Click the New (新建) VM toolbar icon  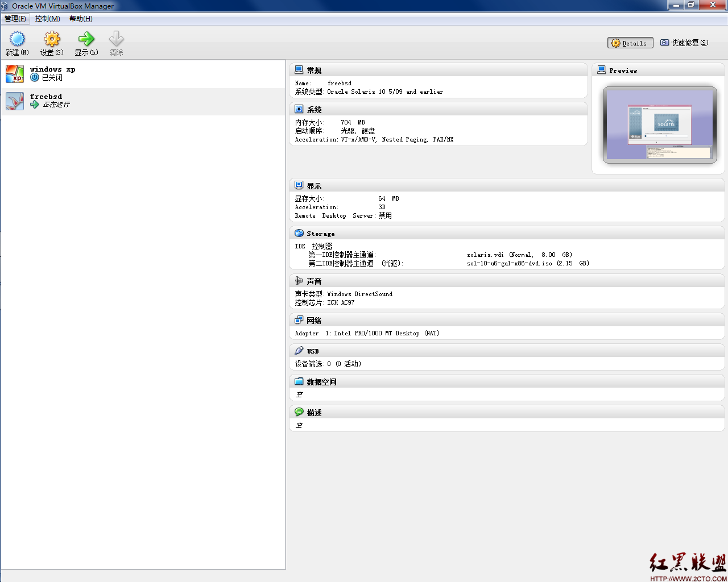click(x=18, y=39)
